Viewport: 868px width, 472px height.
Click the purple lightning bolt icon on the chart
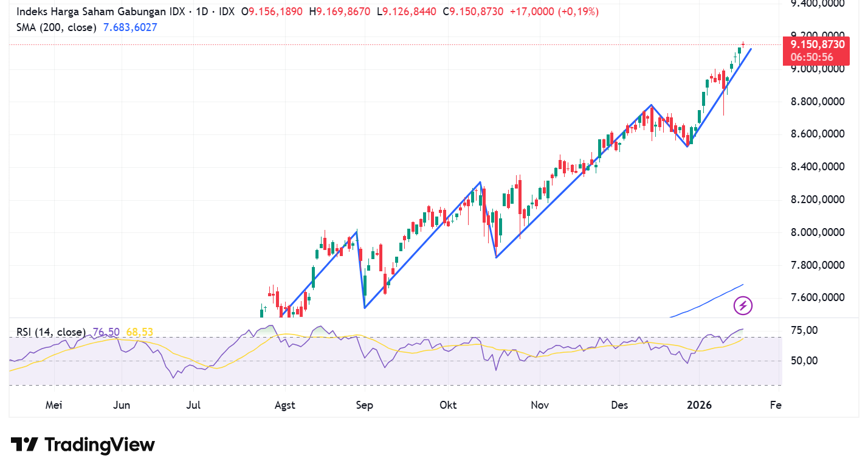[x=743, y=306]
